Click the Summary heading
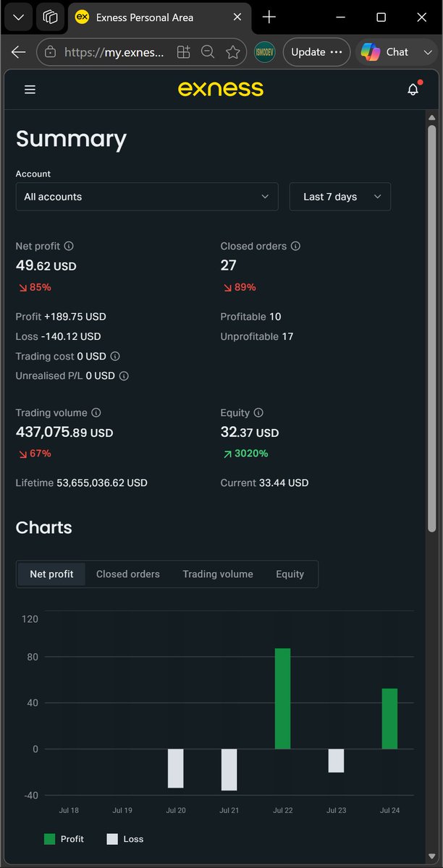The height and width of the screenshot is (868, 443). point(71,139)
